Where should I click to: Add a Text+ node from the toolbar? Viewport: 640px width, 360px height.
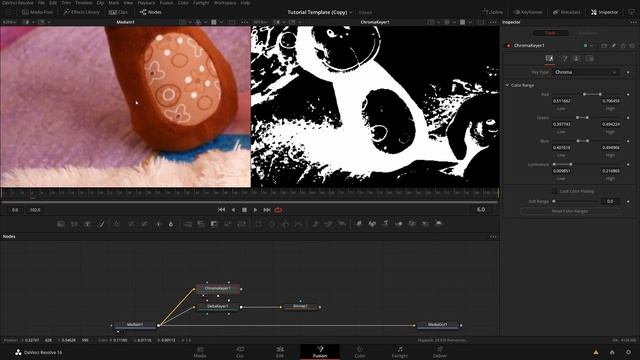coord(87,224)
